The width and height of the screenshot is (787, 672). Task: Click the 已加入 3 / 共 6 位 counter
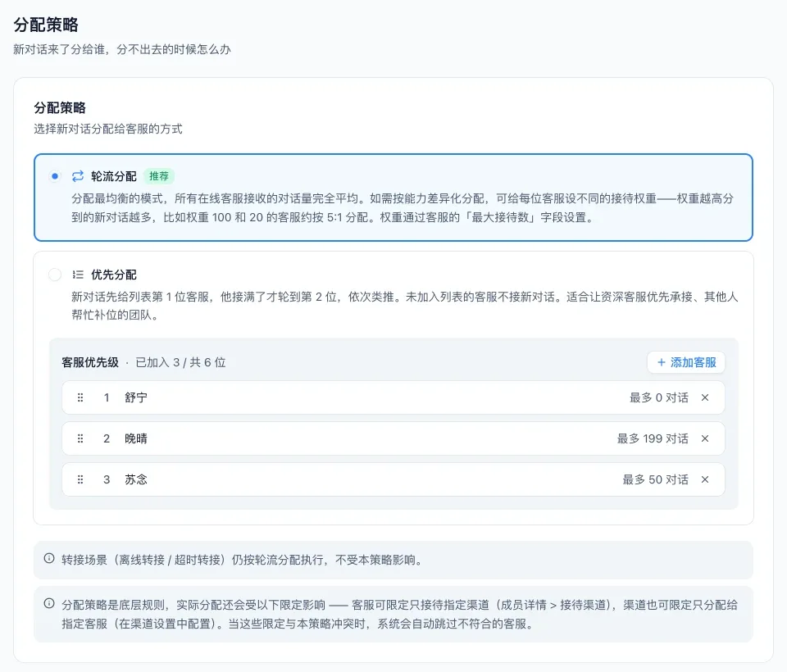tap(180, 362)
